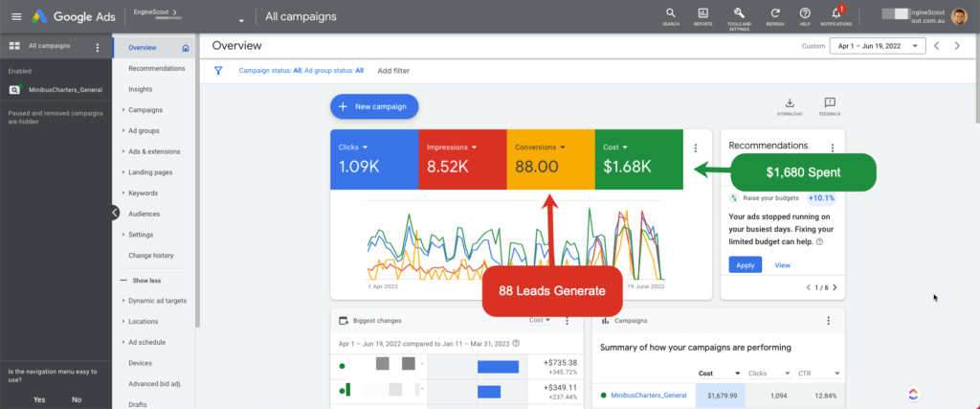The height and width of the screenshot is (409, 980).
Task: Open the hamburger main menu
Action: pyautogui.click(x=15, y=16)
